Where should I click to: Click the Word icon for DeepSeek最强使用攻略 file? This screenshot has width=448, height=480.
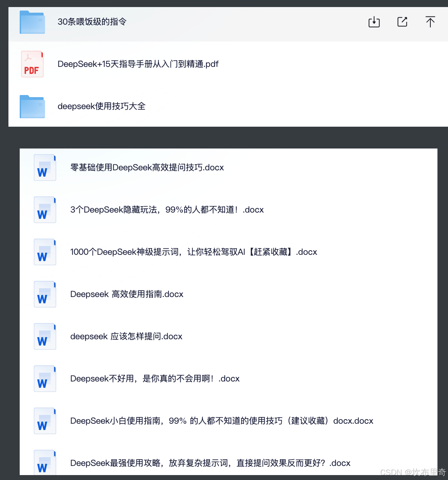pyautogui.click(x=45, y=462)
